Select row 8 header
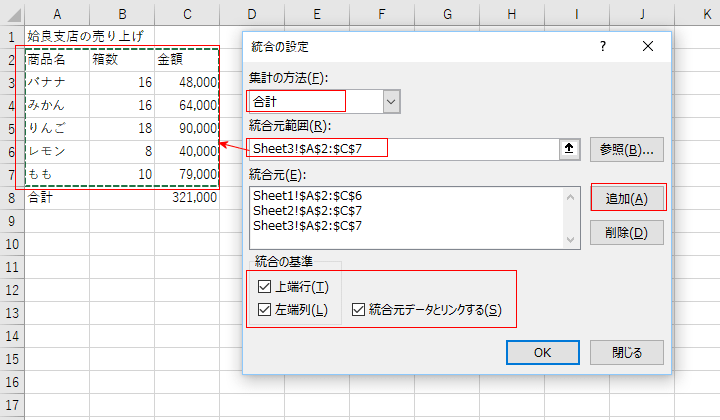 tap(11, 197)
